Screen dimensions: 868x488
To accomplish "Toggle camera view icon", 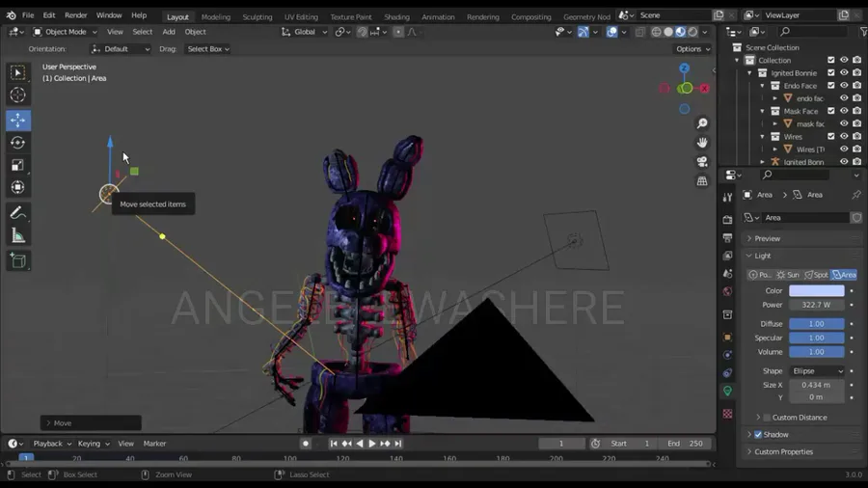I will (x=702, y=162).
